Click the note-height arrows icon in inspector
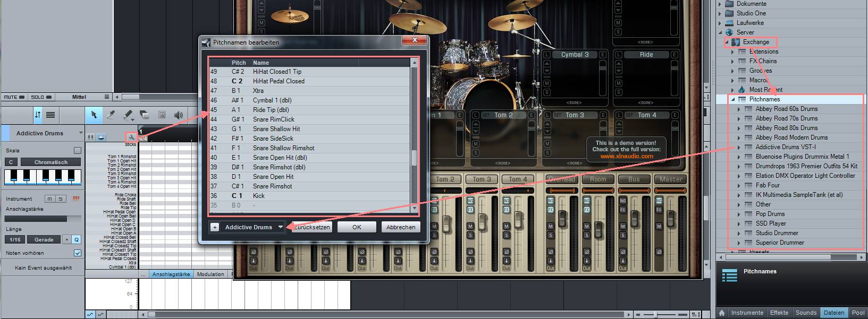Screen dimensions: 868x319 (x=38, y=115)
